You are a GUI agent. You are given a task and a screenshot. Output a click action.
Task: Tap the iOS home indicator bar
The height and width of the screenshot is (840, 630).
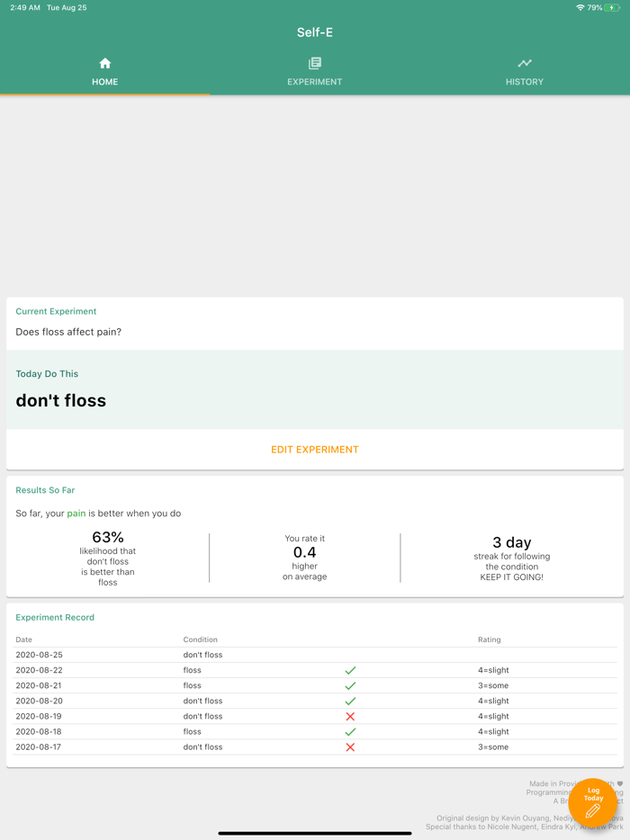315,834
